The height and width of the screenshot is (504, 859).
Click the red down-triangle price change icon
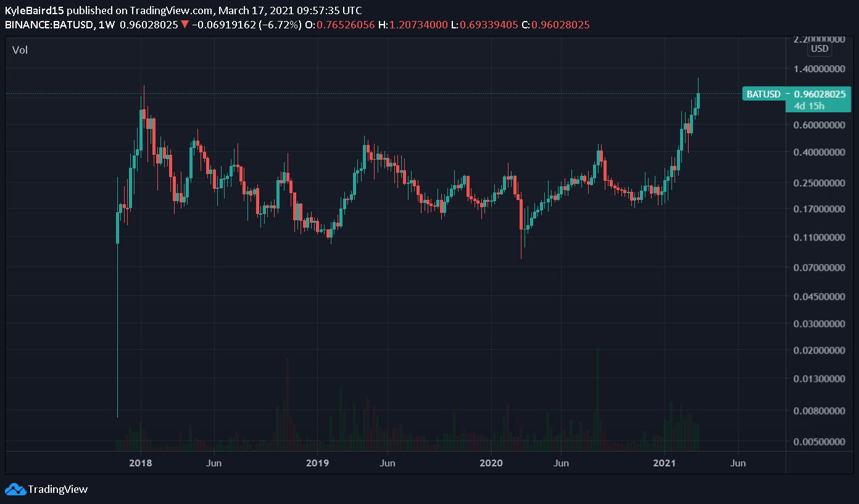184,25
